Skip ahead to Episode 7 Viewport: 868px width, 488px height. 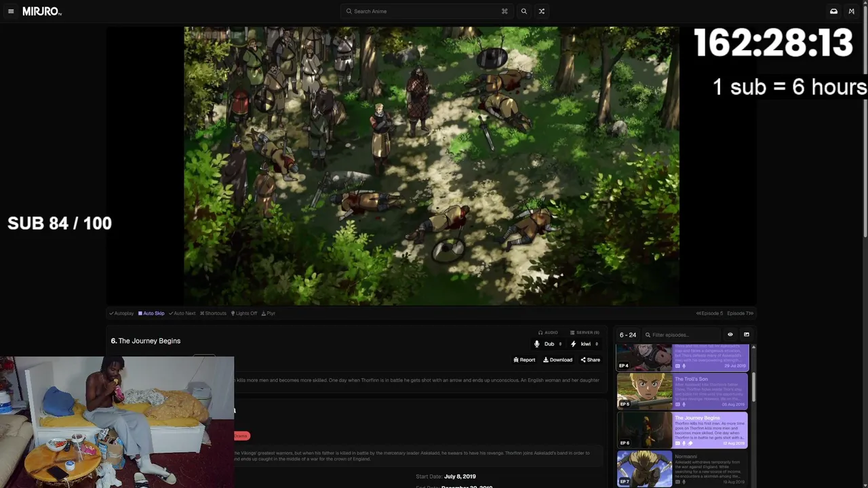coord(741,313)
